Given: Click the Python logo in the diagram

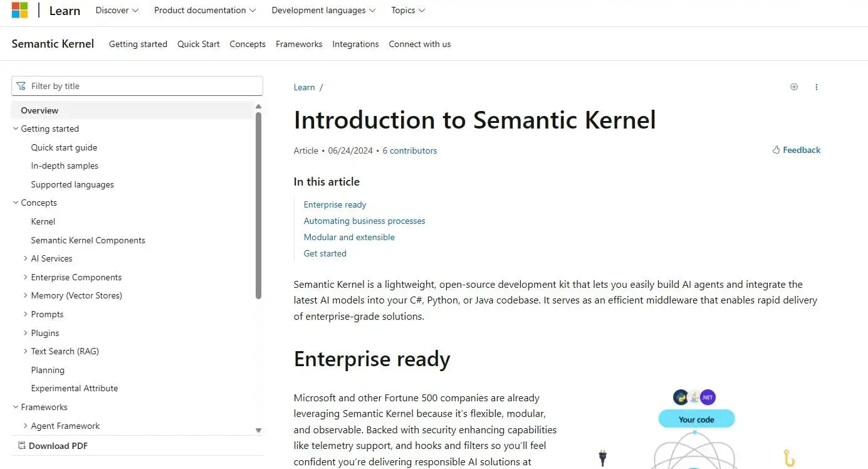Looking at the screenshot, I should pos(681,397).
